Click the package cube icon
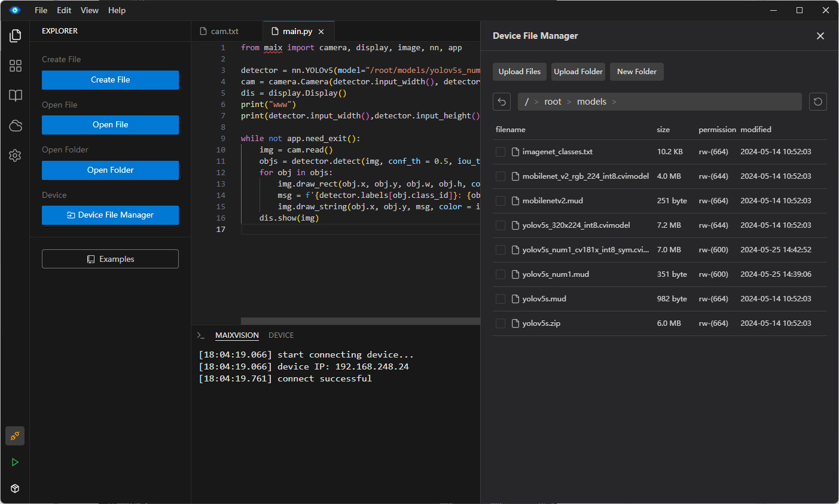Screen dimensions: 839x504 (15, 488)
